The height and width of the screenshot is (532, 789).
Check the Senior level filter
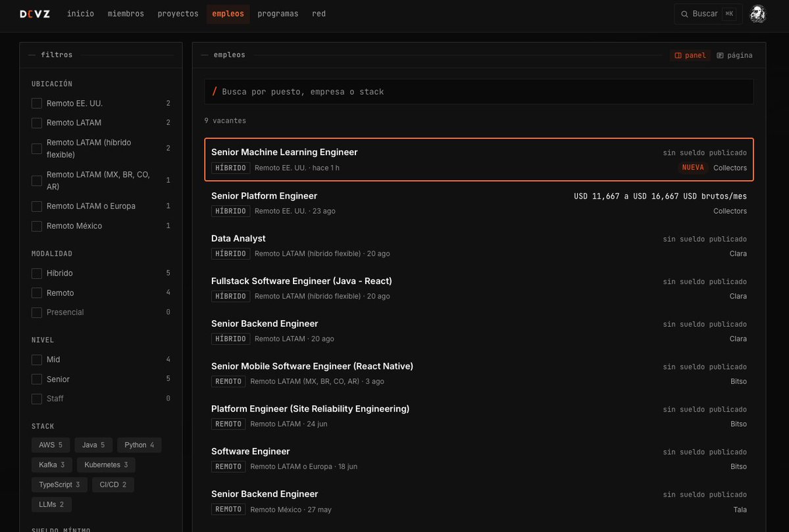pyautogui.click(x=37, y=379)
